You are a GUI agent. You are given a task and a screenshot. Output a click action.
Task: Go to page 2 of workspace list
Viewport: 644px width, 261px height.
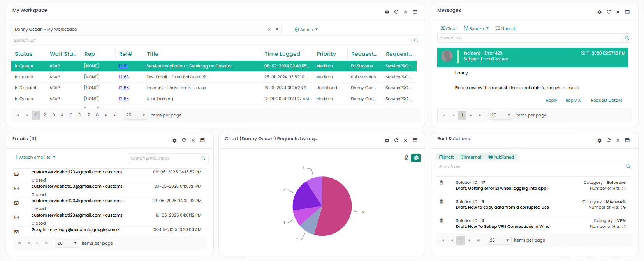[45, 115]
